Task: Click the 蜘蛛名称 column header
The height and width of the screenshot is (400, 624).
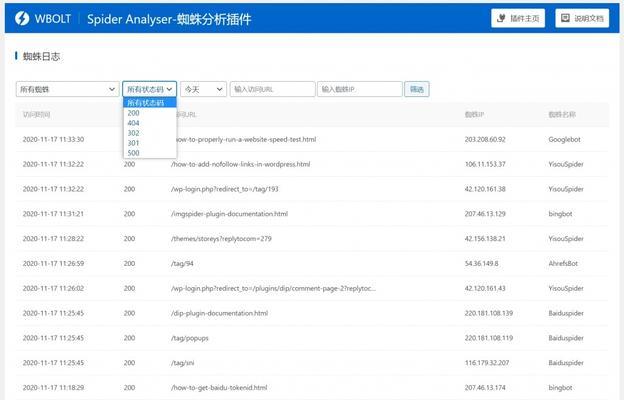Action: pyautogui.click(x=562, y=115)
